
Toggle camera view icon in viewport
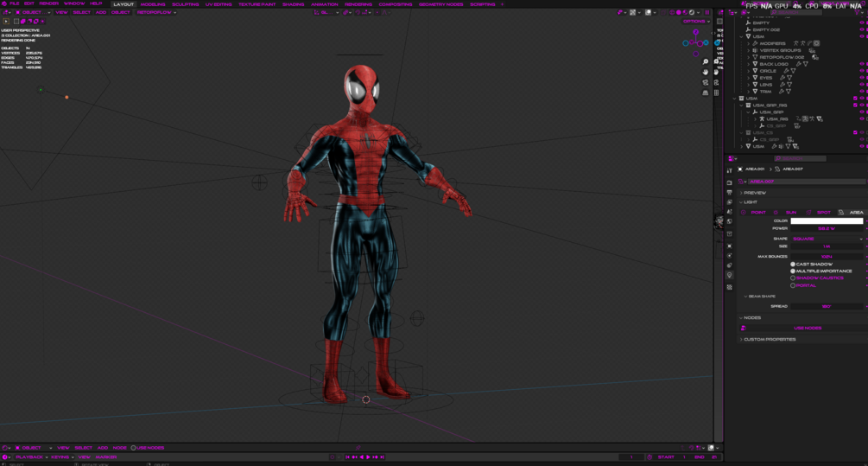[x=706, y=83]
